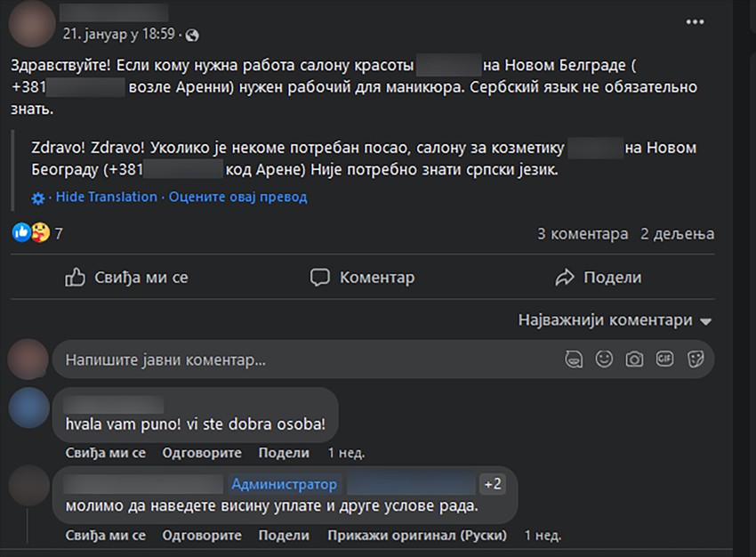Add a GIF to the comment
This screenshot has height=557, width=756.
click(664, 359)
